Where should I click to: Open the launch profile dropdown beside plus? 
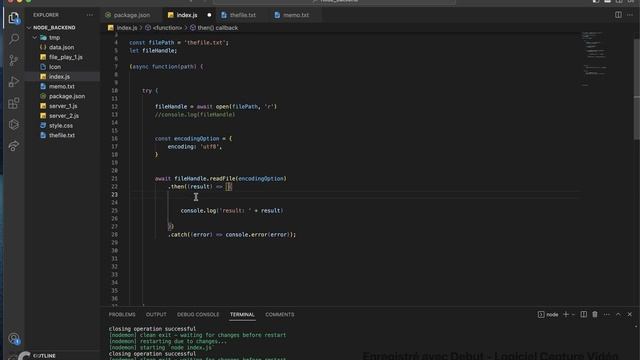[573, 314]
